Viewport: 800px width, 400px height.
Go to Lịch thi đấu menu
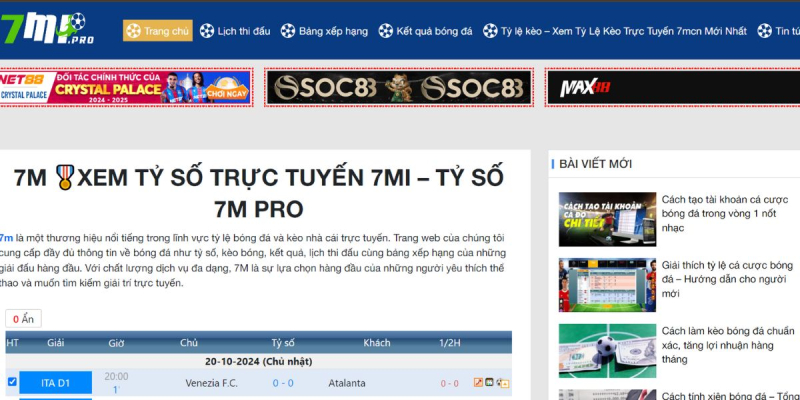[235, 31]
